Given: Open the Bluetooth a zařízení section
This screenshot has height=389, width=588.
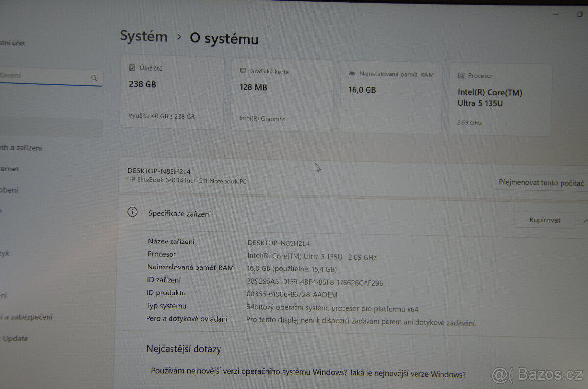Looking at the screenshot, I should click(x=20, y=147).
